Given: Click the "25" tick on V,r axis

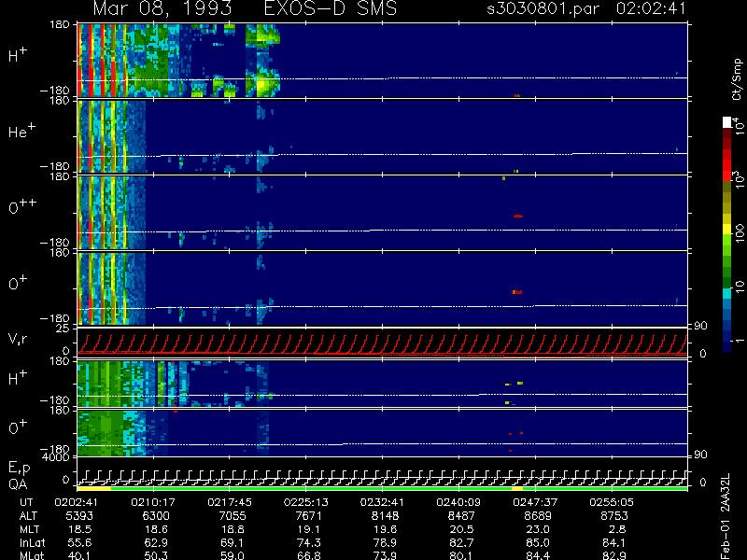Looking at the screenshot, I should click(x=63, y=329).
